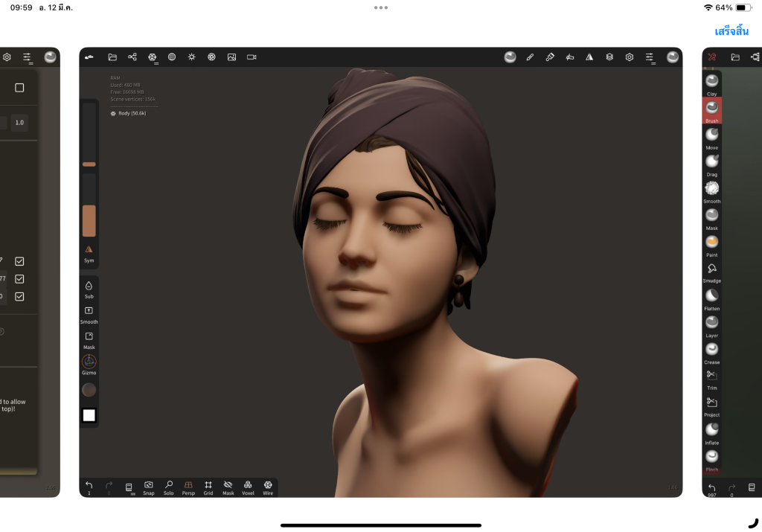Tap the blue เสร็จสิ้น button
This screenshot has height=532, width=762.
pyautogui.click(x=731, y=31)
